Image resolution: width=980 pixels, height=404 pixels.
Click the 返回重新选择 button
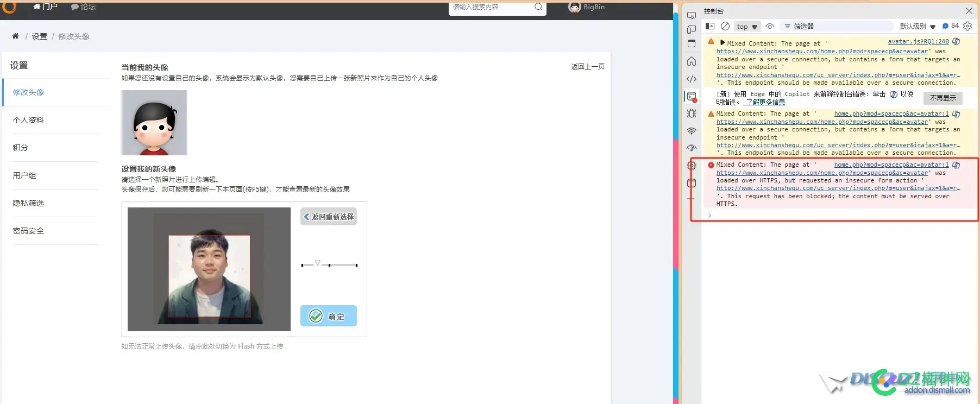tap(328, 217)
